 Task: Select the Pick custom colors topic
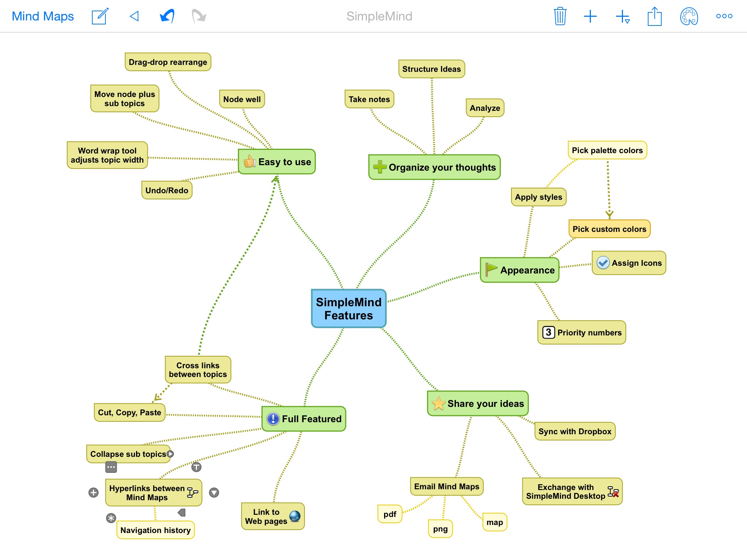(609, 229)
